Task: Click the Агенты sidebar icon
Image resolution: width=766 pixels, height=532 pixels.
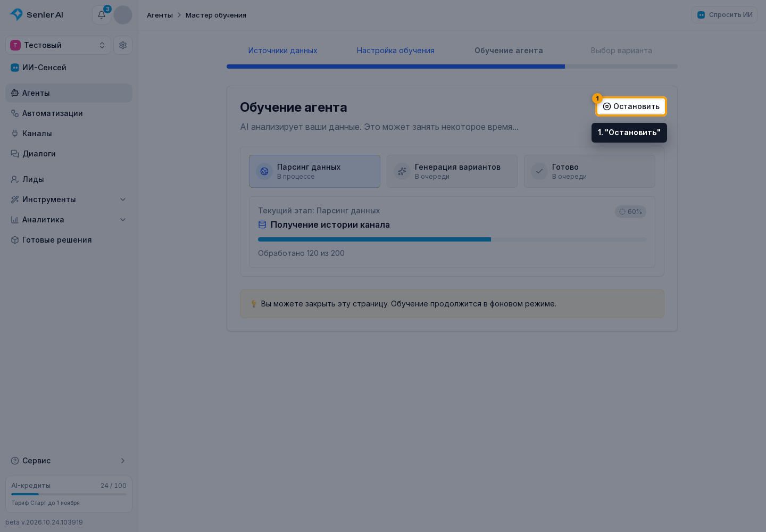Action: (15, 93)
